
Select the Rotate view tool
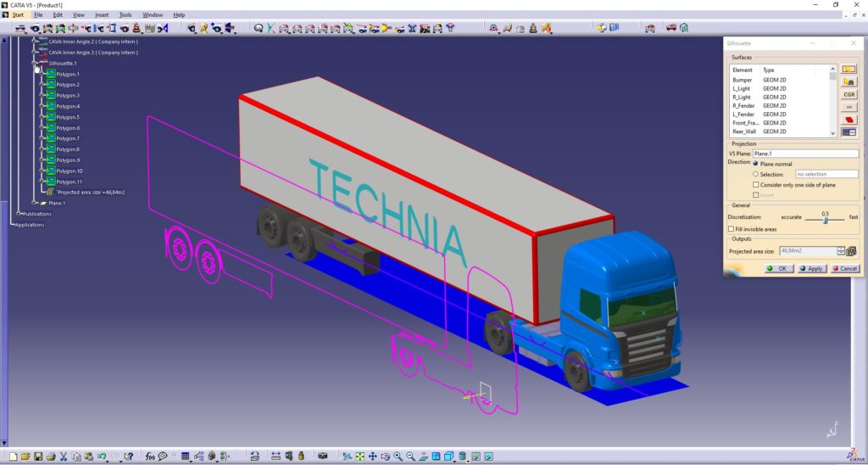coord(386,457)
